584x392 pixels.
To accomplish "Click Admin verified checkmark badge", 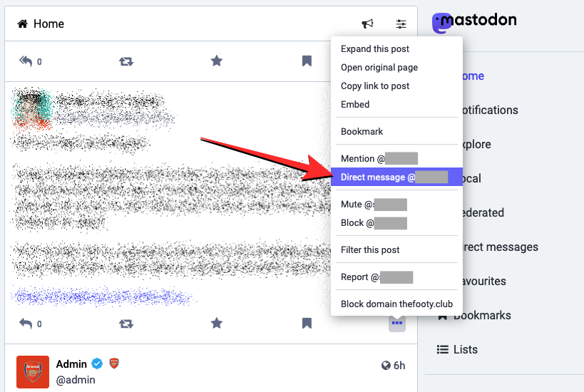I will tap(97, 363).
